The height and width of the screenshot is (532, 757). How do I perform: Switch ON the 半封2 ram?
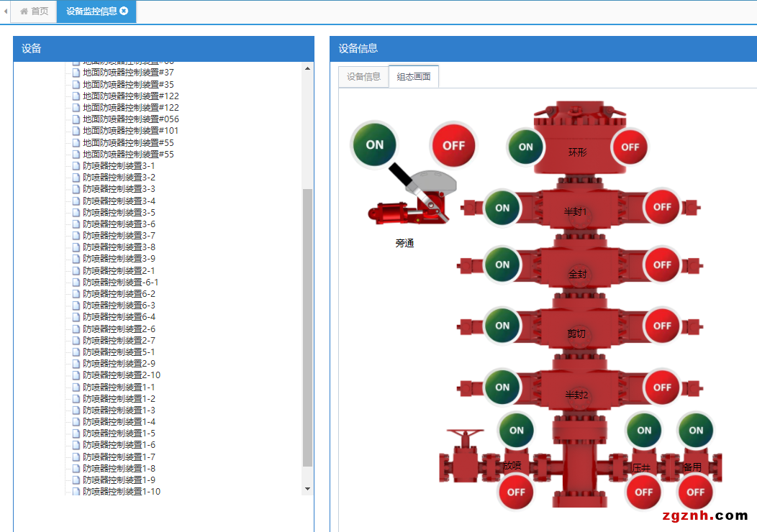click(x=502, y=387)
